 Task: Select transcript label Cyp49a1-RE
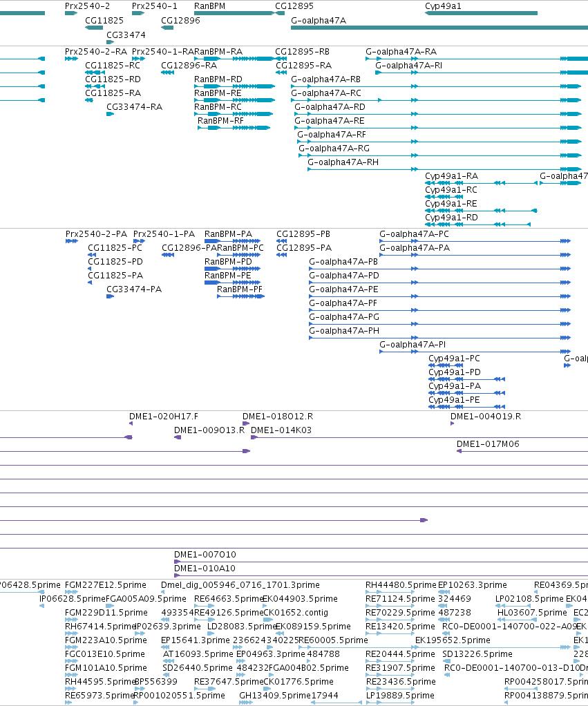click(451, 204)
